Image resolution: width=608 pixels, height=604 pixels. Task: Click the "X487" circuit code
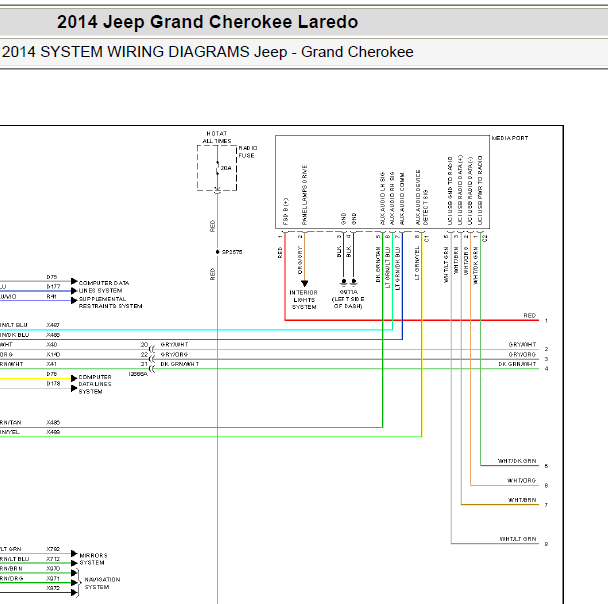[x=53, y=325]
